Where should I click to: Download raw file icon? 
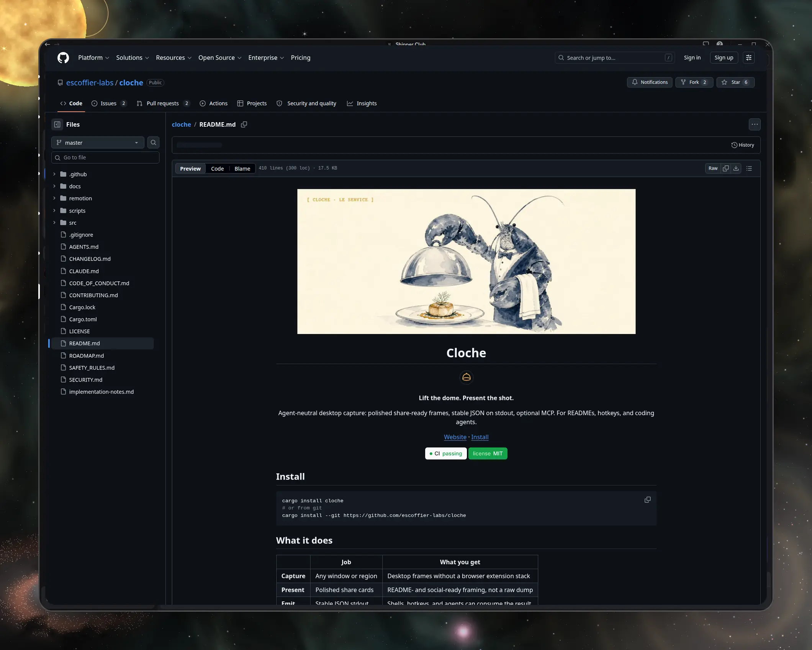coord(736,169)
